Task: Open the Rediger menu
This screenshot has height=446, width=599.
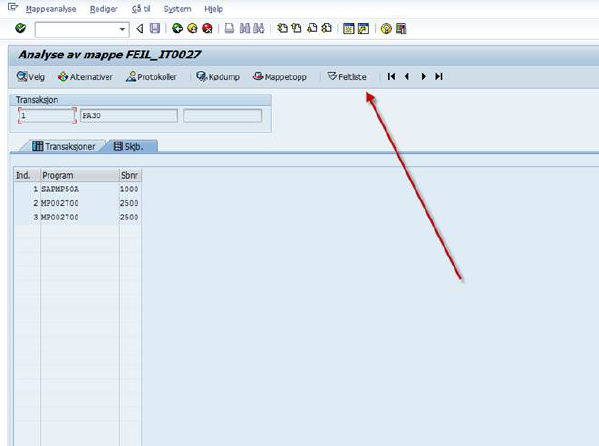Action: (x=104, y=9)
